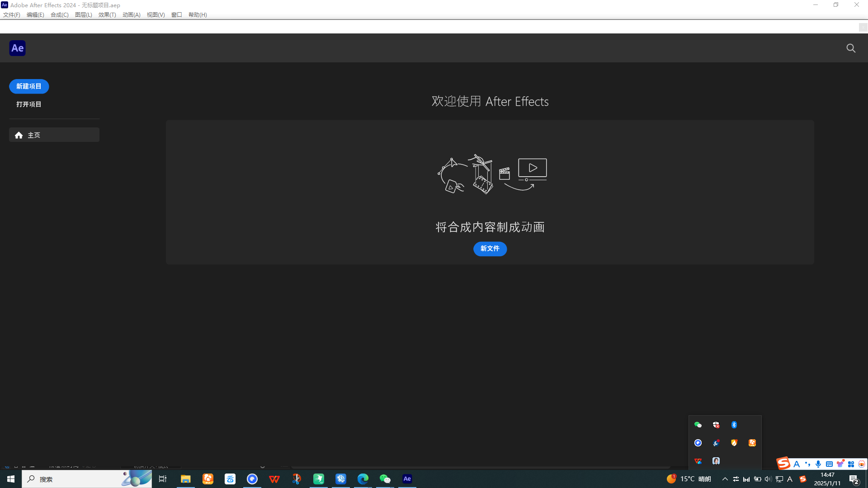Open the search magnifier in home screen

pyautogui.click(x=851, y=48)
